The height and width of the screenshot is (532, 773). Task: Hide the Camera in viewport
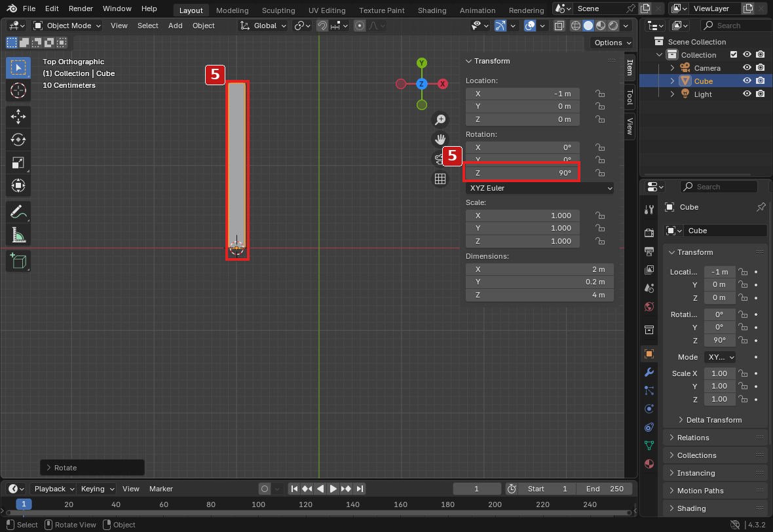[x=747, y=67]
